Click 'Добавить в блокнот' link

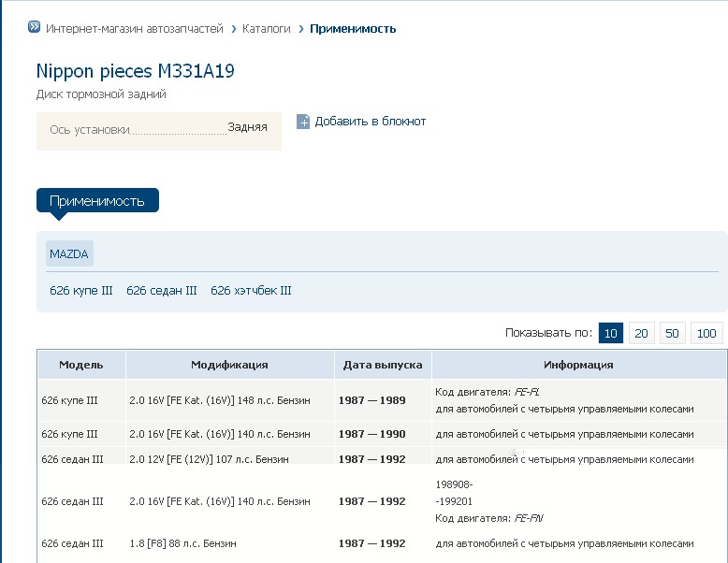coord(371,122)
